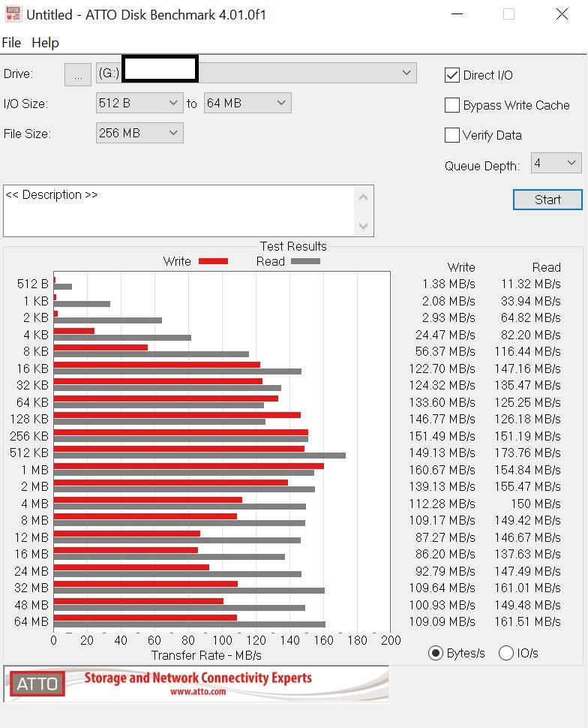The image size is (588, 728).
Task: Click into the Description text box
Action: 178,211
